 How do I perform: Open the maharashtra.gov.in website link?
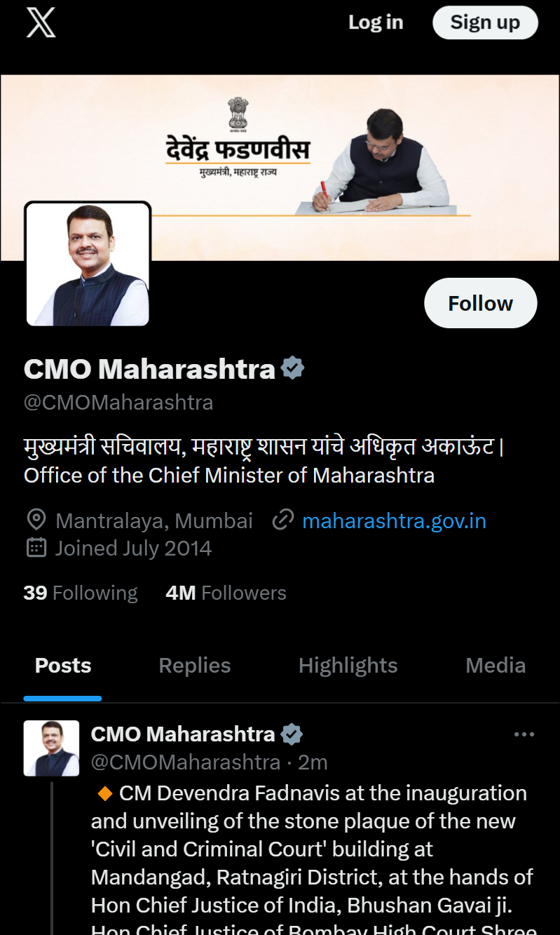(x=394, y=520)
